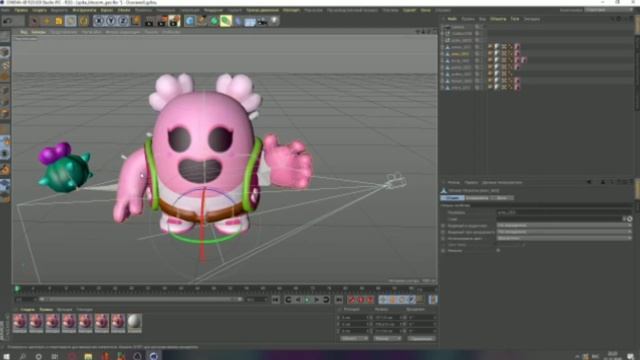
Task: Step to the next frame
Action: [317, 300]
